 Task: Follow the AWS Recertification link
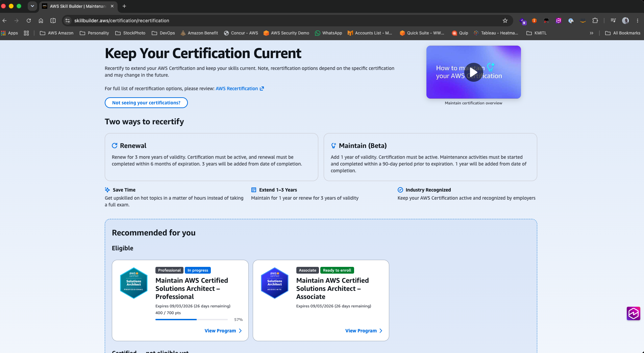click(x=240, y=89)
